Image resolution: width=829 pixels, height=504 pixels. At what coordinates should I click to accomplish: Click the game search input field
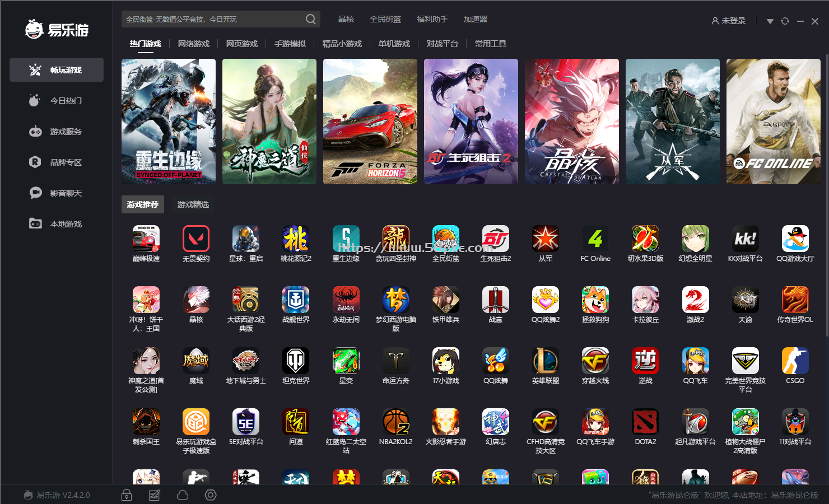(213, 19)
